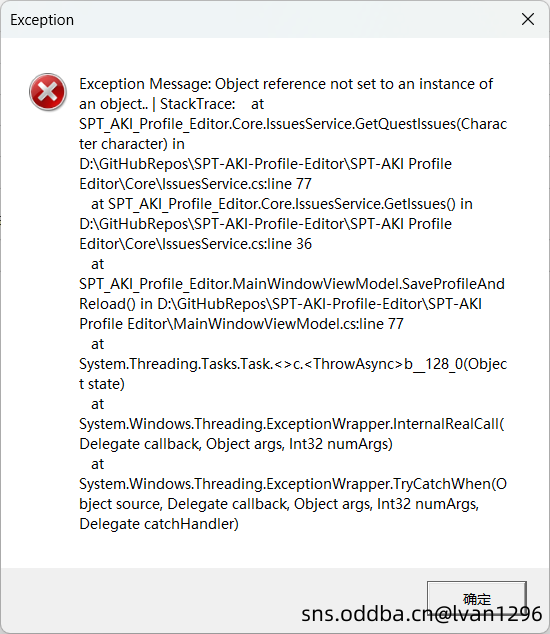Click the 'Delegate catchHandler)' text
Image resolution: width=550 pixels, height=634 pixels.
click(x=159, y=524)
